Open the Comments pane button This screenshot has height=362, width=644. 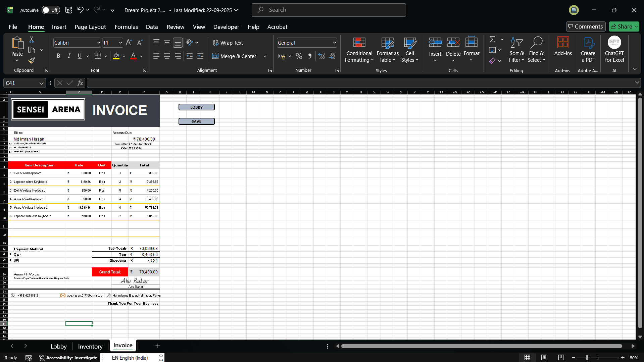coord(586,27)
